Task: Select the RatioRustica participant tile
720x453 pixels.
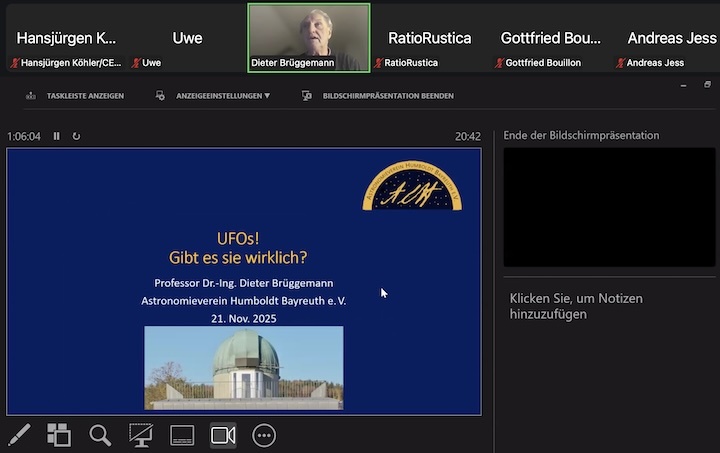Action: (430, 38)
